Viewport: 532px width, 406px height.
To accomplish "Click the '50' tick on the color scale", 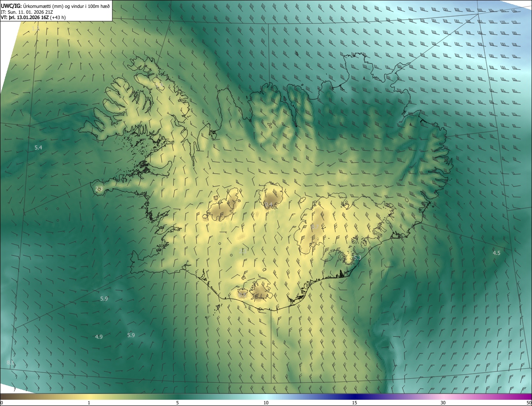I will coord(529,403).
